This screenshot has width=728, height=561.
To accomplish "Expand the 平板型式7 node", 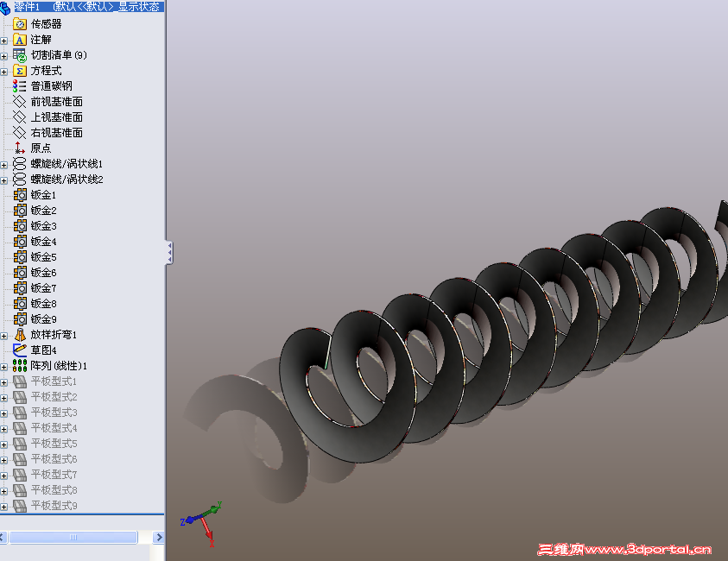I will [x=4, y=476].
